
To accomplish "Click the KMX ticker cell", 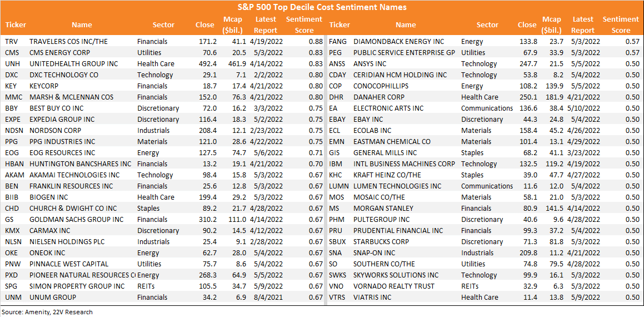I will click(12, 230).
